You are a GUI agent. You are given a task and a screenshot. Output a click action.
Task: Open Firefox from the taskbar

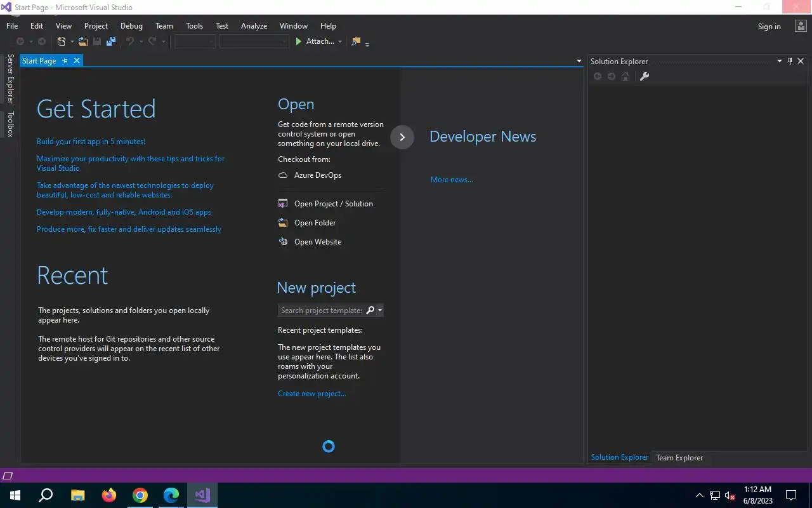tap(109, 495)
